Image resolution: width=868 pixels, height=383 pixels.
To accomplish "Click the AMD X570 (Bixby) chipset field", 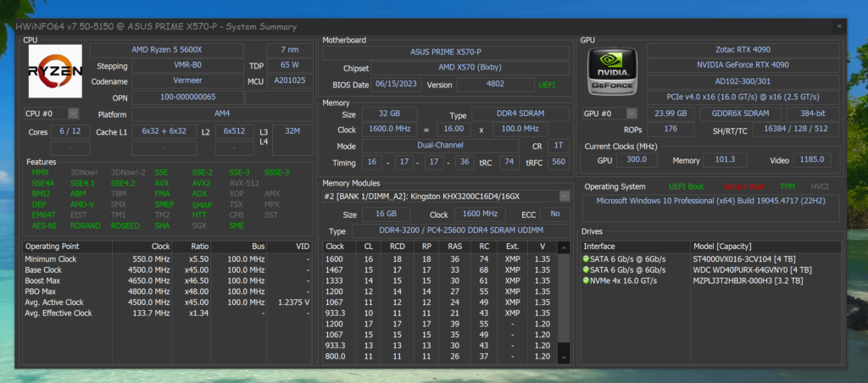I will coord(470,68).
